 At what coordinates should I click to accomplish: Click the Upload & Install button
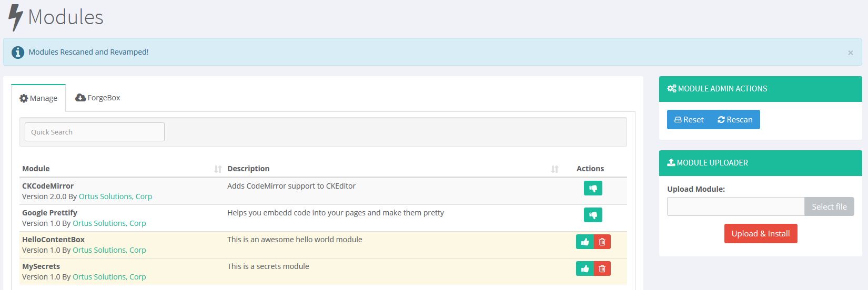click(760, 234)
